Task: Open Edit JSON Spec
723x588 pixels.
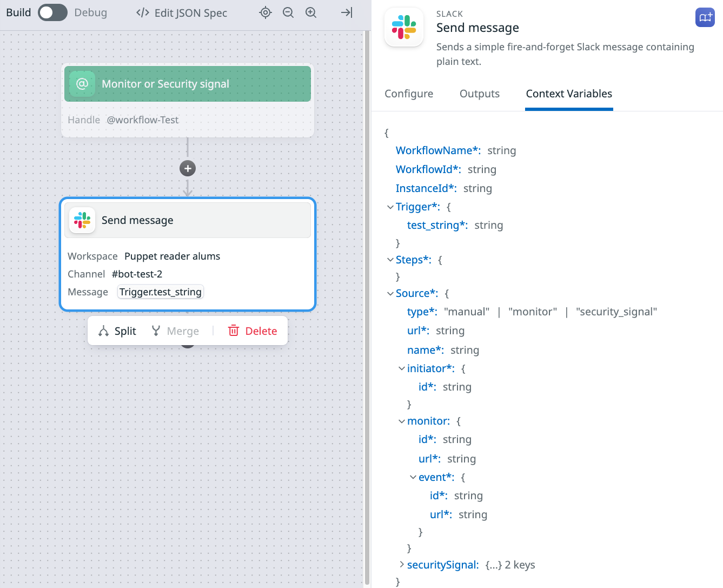Action: click(182, 13)
